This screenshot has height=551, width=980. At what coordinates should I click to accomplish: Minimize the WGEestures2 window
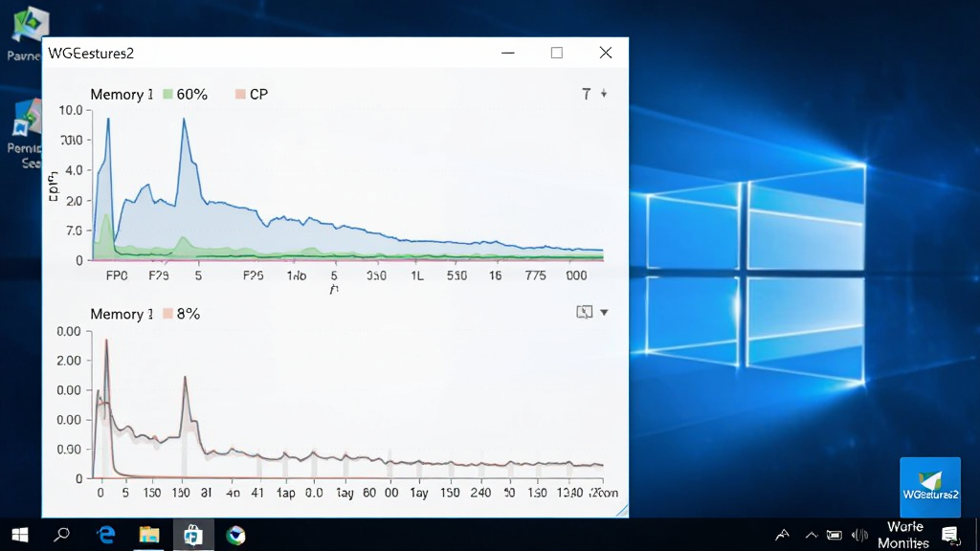click(508, 54)
